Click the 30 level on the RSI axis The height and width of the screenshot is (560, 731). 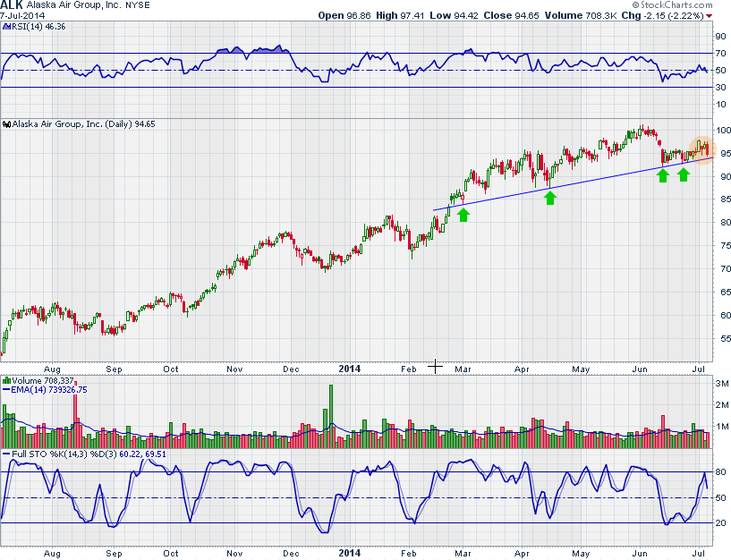click(x=721, y=87)
